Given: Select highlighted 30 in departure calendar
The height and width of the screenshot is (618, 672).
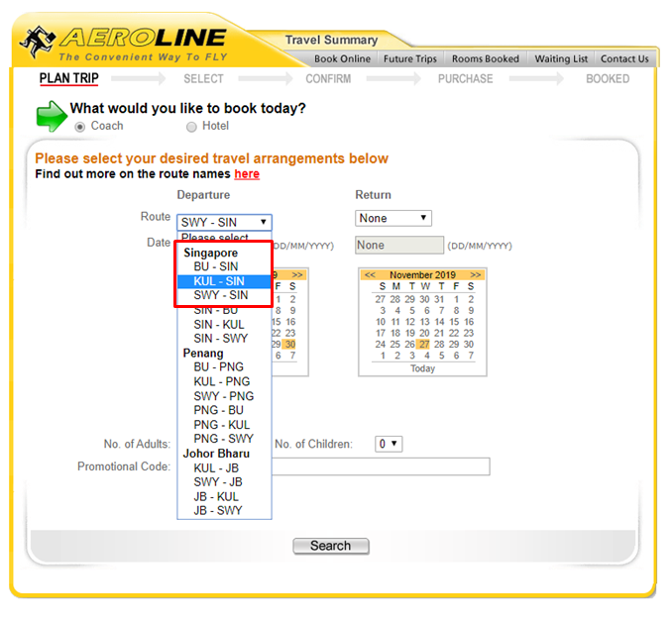Looking at the screenshot, I should pyautogui.click(x=290, y=345).
